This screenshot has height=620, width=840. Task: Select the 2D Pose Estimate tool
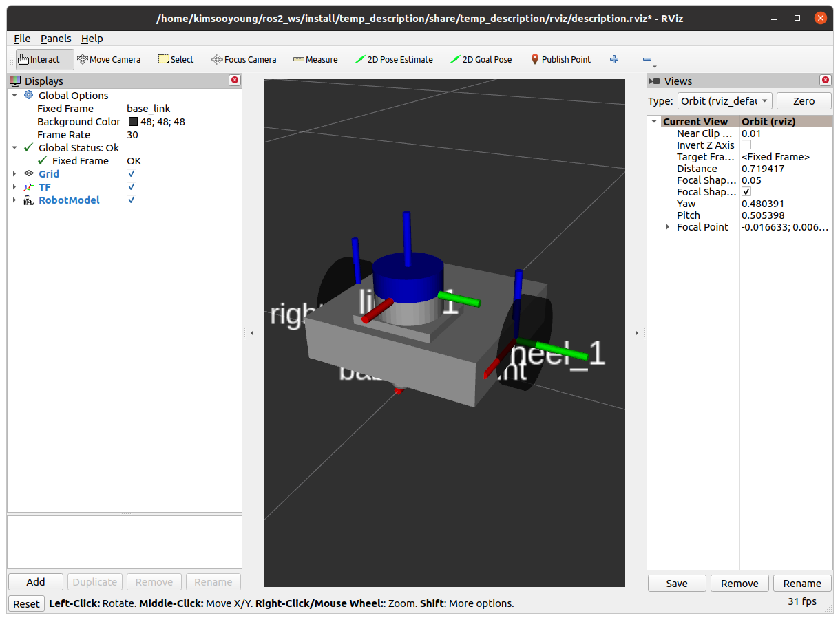(394, 59)
